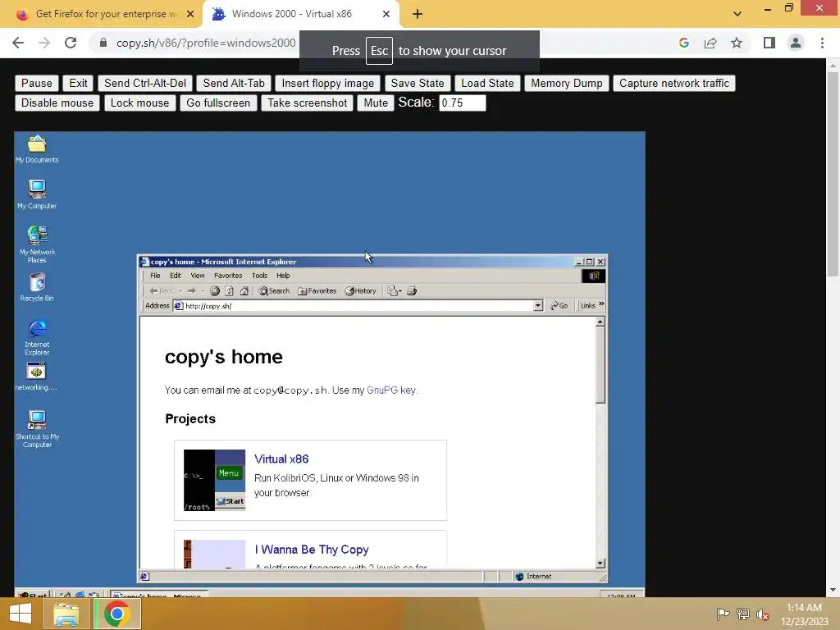Click Chrome's reload page icon
This screenshot has width=840, height=630.
click(71, 43)
